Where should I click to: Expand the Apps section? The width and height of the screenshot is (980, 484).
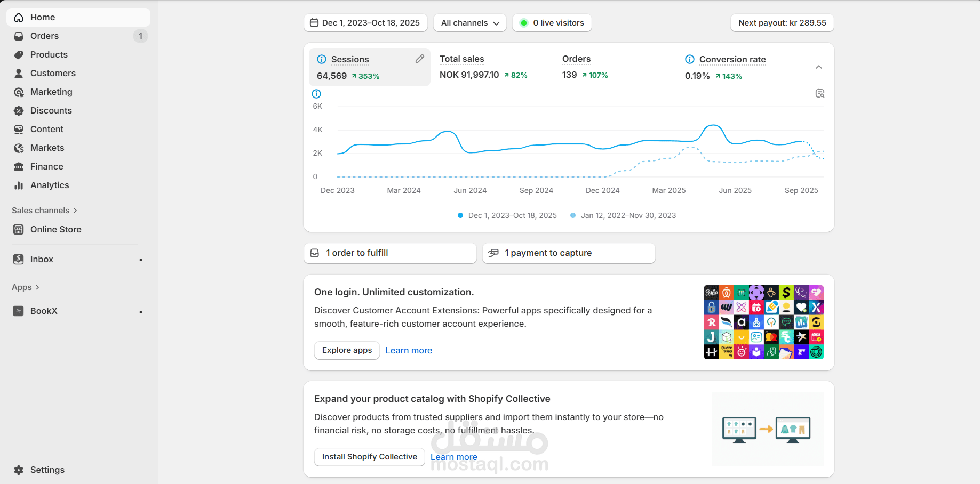[26, 287]
